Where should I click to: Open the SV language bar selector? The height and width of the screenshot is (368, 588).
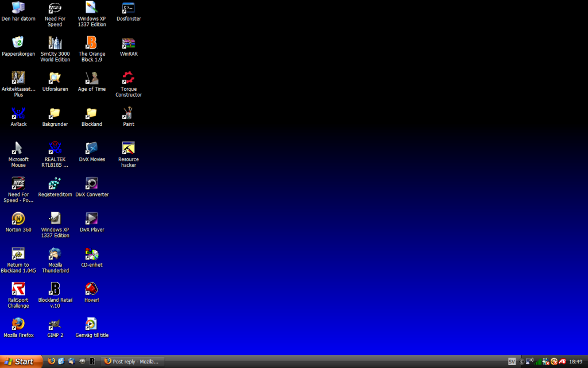[x=512, y=362]
